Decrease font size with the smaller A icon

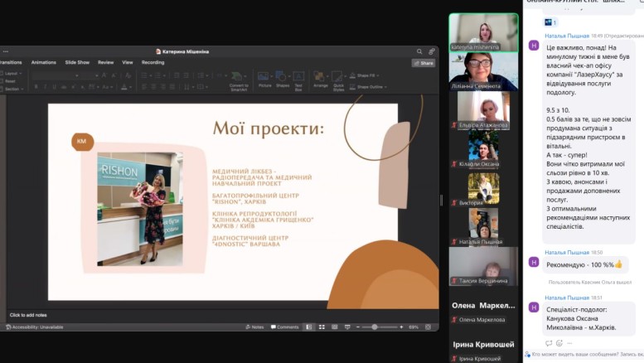(x=114, y=75)
